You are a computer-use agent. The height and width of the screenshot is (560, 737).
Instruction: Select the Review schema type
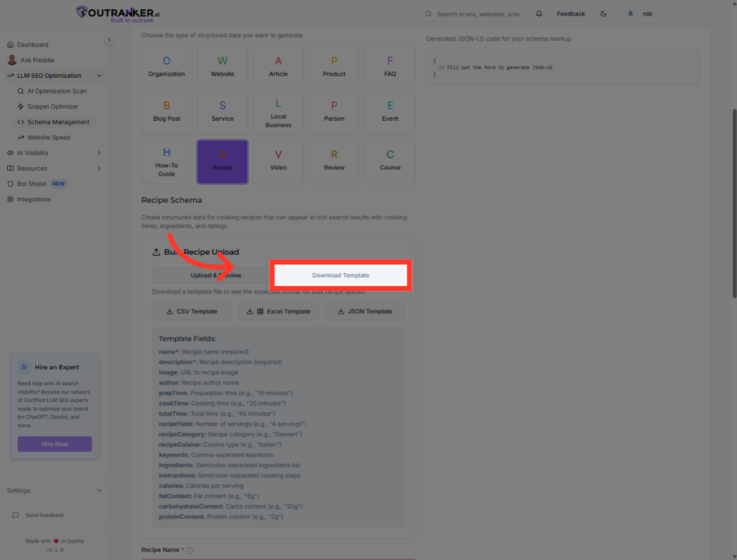[x=334, y=162]
